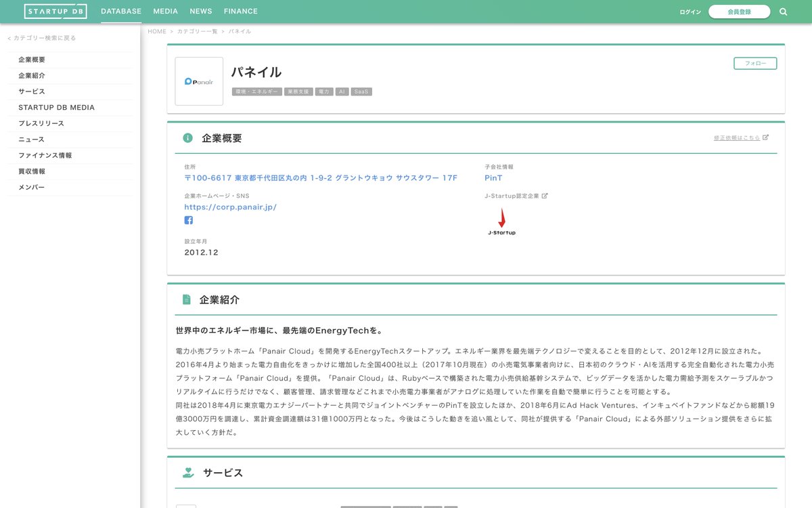Select the SaaS category tag
Screen dimensions: 812x508
click(361, 91)
